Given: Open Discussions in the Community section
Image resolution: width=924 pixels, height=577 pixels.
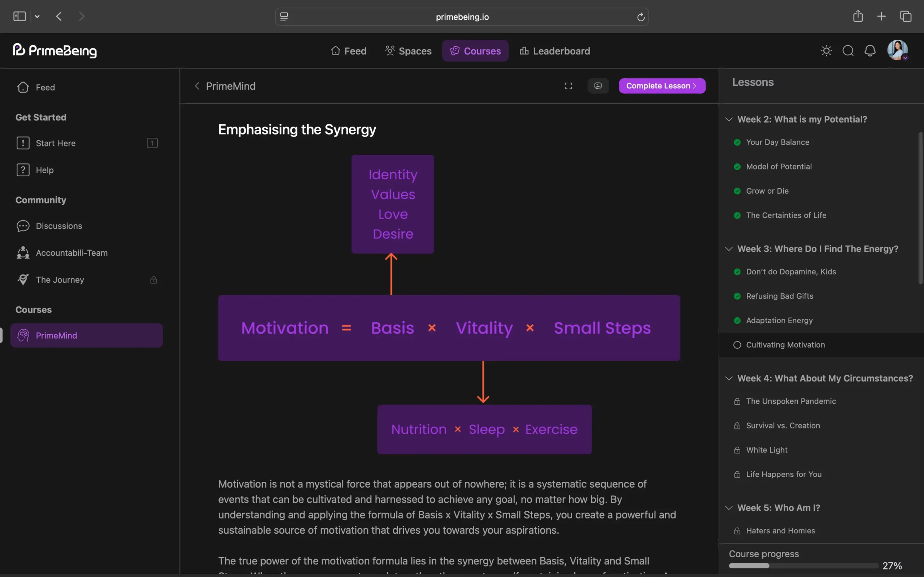Looking at the screenshot, I should (59, 226).
